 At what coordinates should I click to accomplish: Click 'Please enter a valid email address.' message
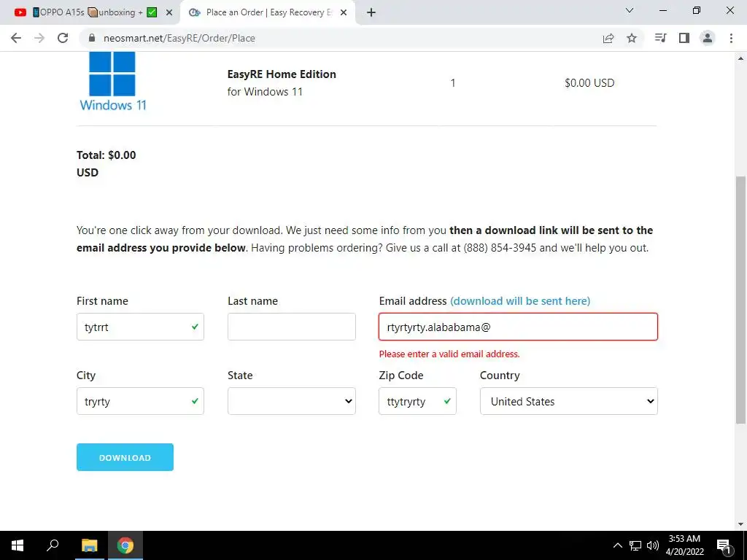[449, 354]
